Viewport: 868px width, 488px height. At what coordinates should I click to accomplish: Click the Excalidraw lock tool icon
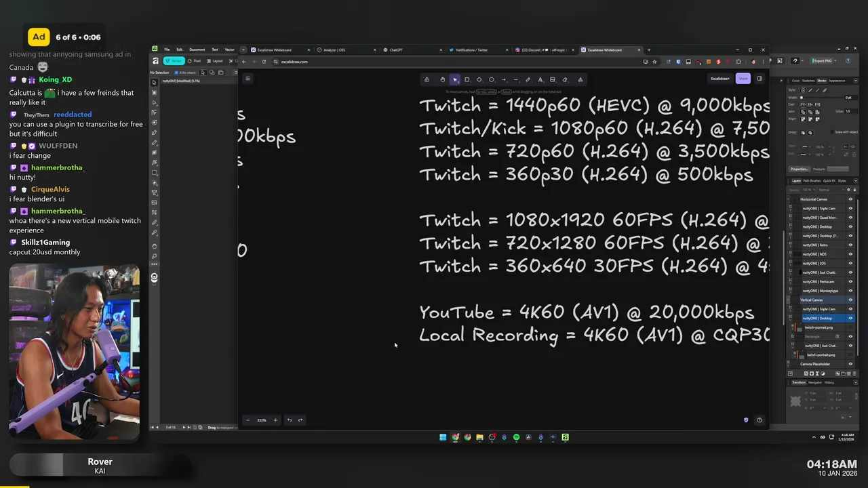(x=427, y=79)
